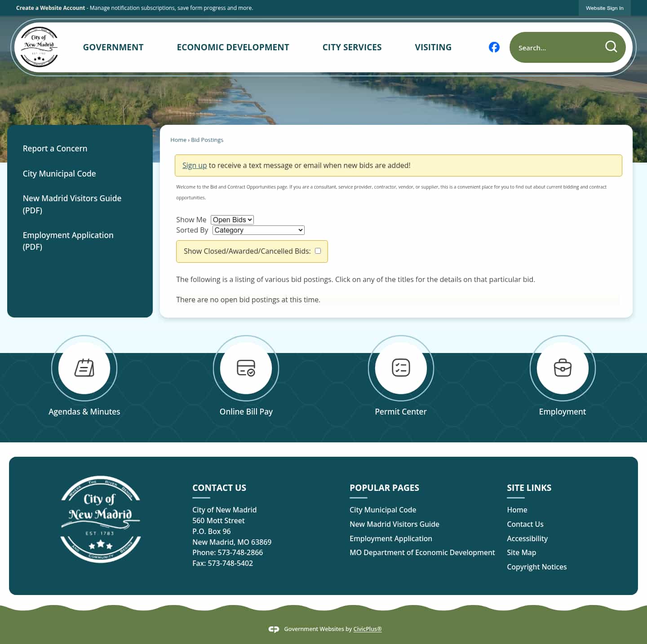Screen dimensions: 647x644
Task: Open New Madrid Visitors Guide (PDF) sidebar item
Action: [72, 204]
